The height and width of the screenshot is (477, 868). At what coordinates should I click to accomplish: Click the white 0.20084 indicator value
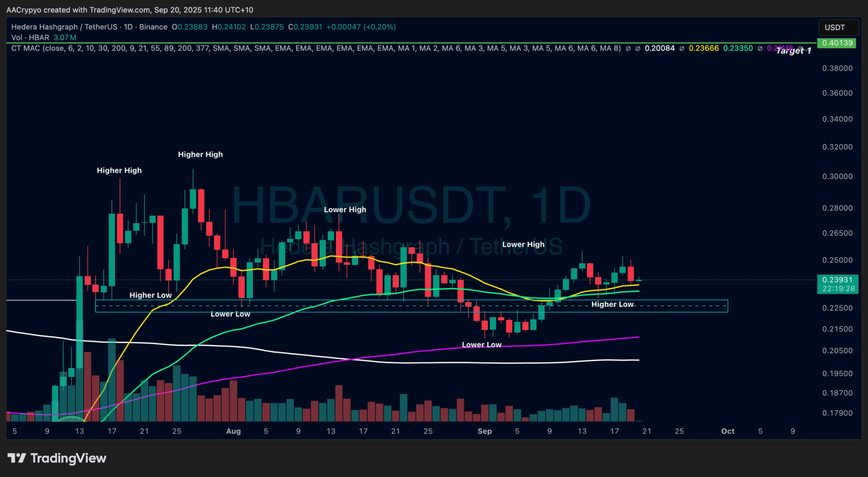(x=660, y=48)
